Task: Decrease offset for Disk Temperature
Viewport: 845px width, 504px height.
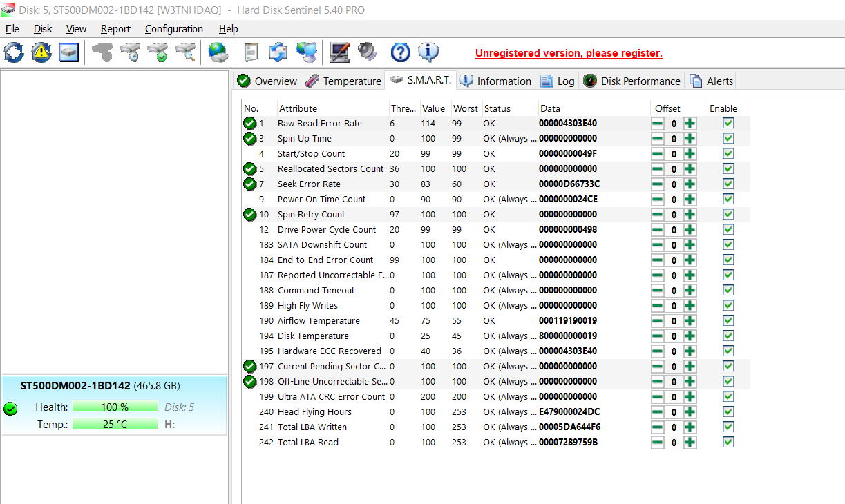Action: coord(658,336)
